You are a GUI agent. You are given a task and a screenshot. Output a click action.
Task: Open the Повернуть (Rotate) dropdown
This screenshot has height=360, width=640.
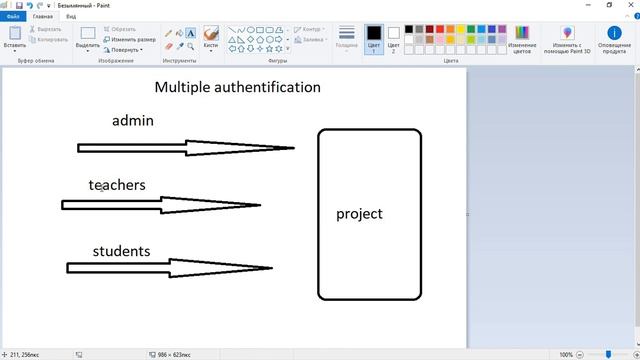click(x=123, y=50)
